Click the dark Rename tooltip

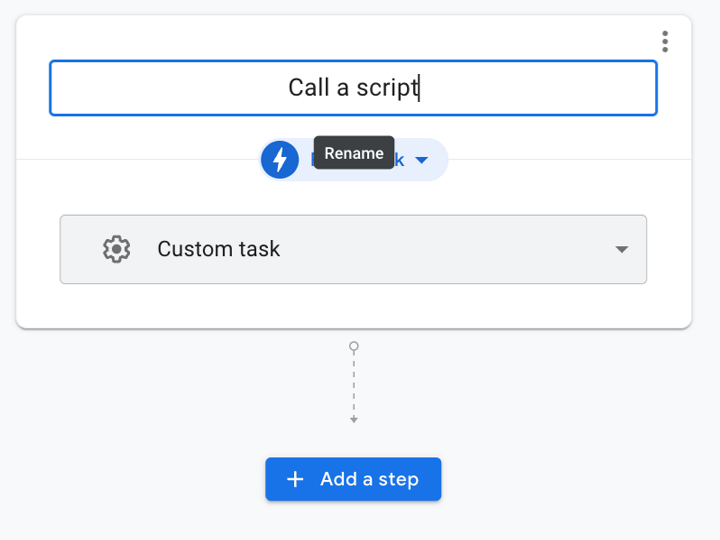tap(354, 153)
